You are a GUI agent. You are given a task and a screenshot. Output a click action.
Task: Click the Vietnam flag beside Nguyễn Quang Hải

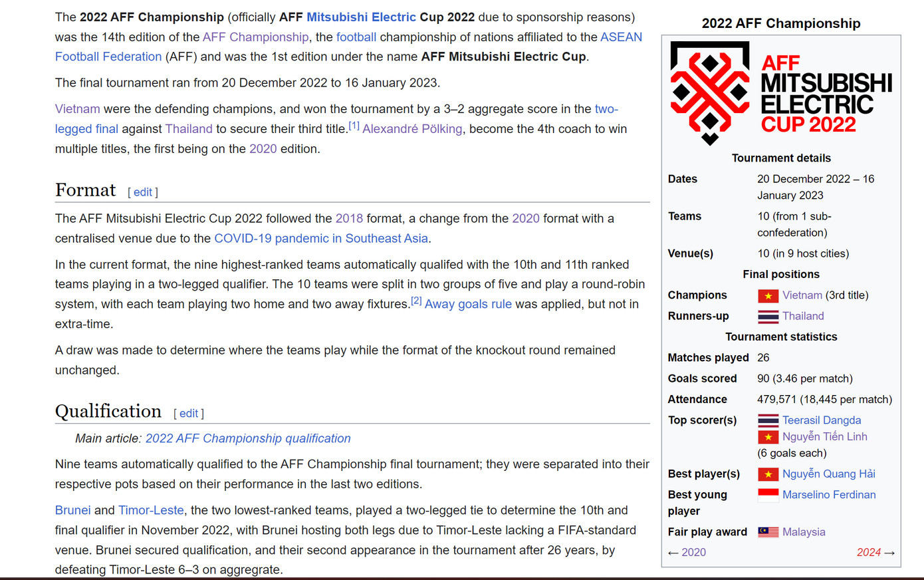[768, 474]
